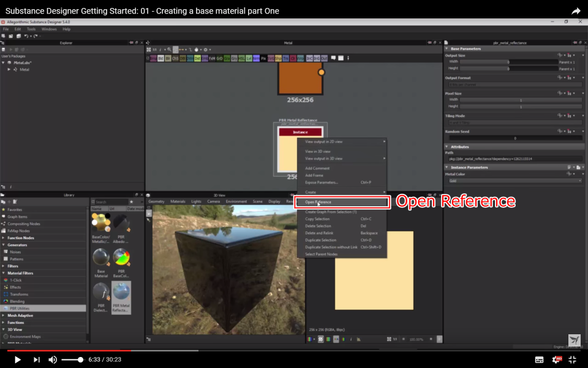Add a Channel Shuffle (ChS) node
Viewport: 588px width, 368px height.
[x=175, y=58]
